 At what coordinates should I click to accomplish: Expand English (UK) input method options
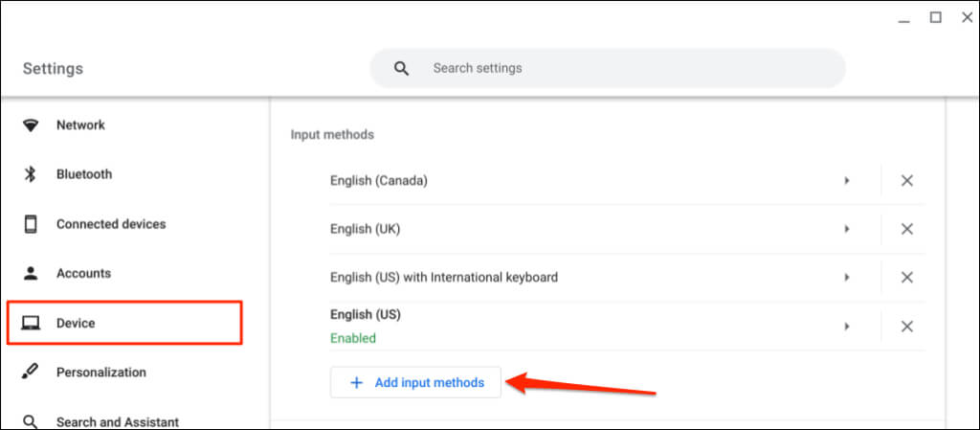tap(846, 229)
